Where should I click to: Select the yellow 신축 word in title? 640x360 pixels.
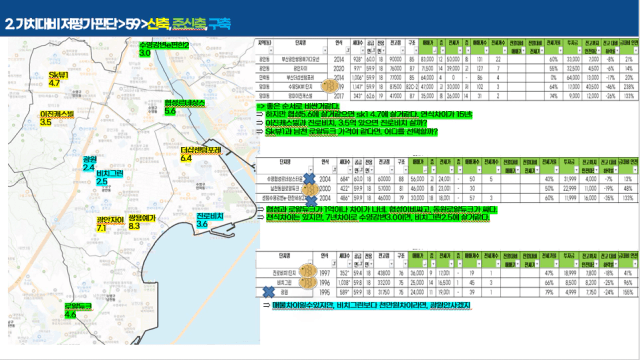158,24
